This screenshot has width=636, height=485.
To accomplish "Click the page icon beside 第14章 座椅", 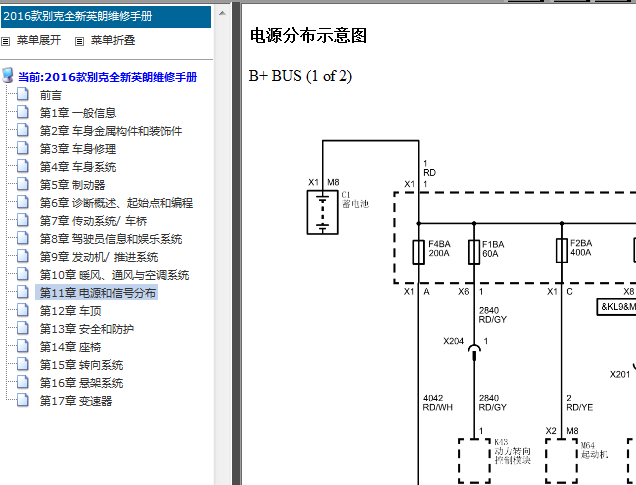I will (23, 346).
